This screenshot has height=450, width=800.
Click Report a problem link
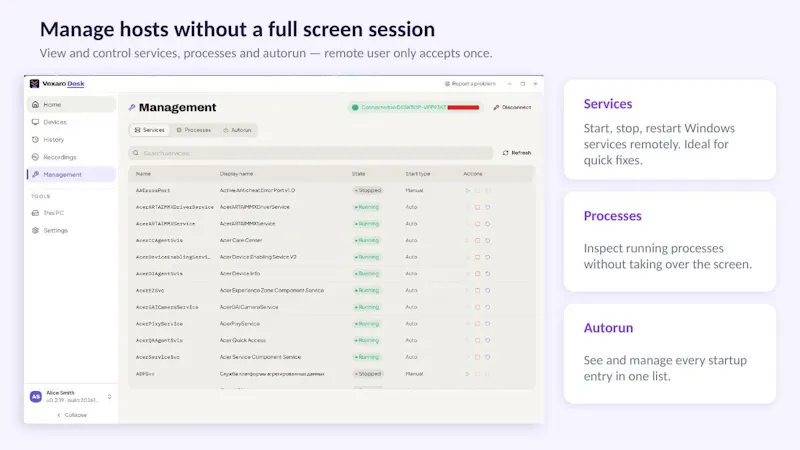click(470, 84)
